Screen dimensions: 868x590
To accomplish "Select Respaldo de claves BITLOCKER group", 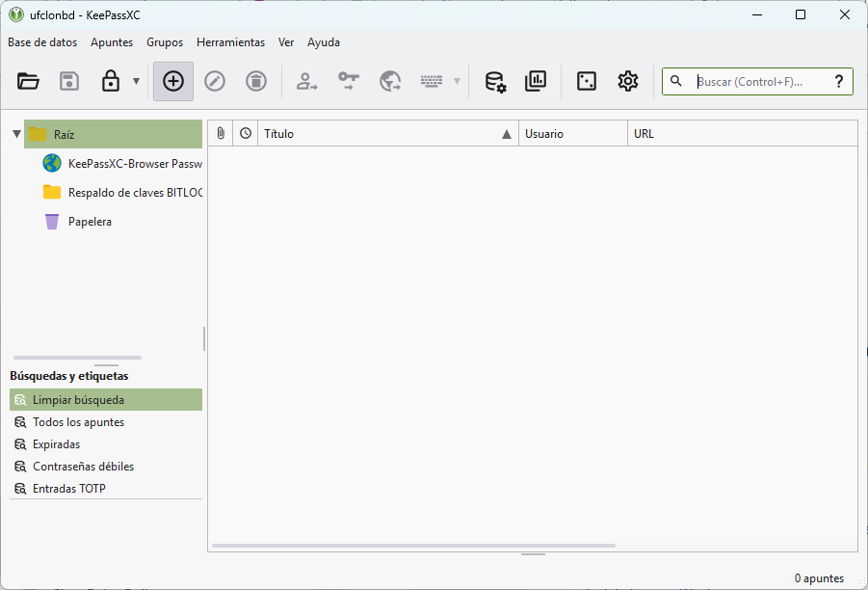I will tap(121, 192).
